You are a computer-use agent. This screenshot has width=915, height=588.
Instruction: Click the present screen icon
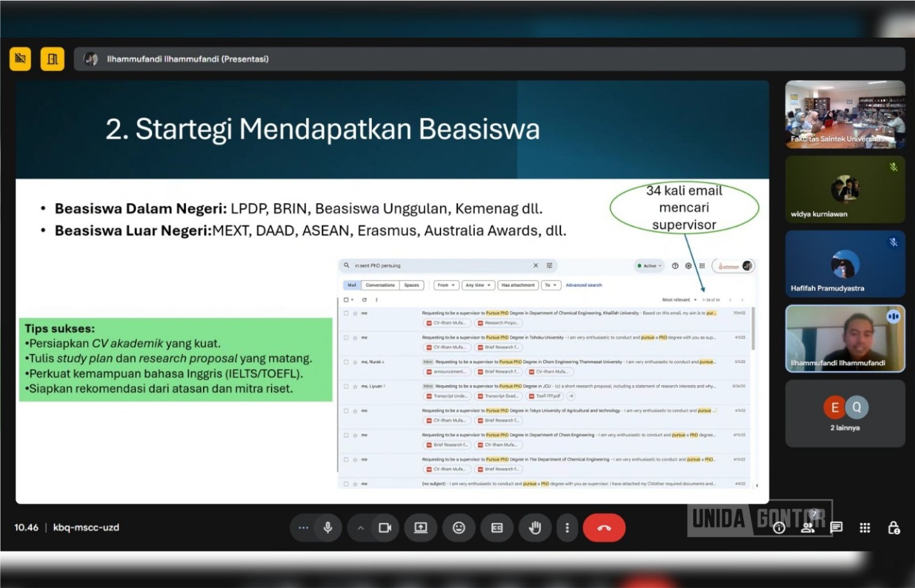[x=421, y=527]
